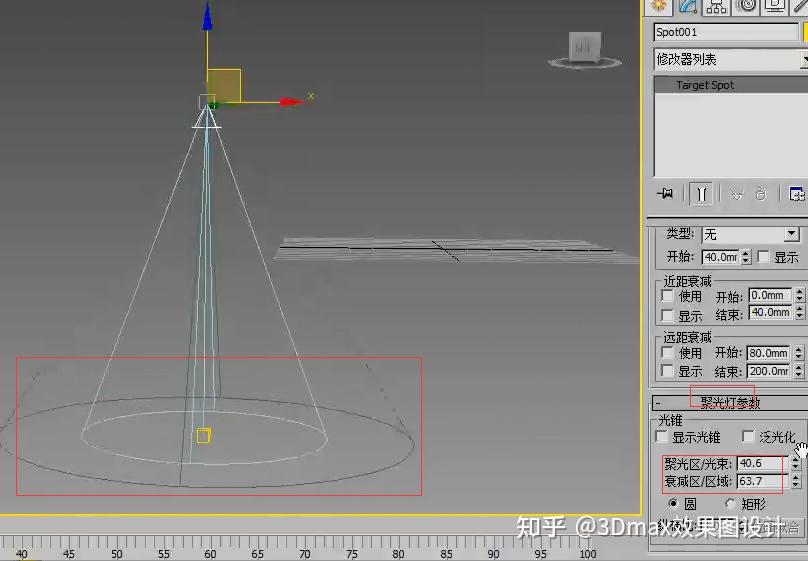Open the 修改器列表 modifier list dropdown
This screenshot has width=808, height=561.
click(x=731, y=60)
